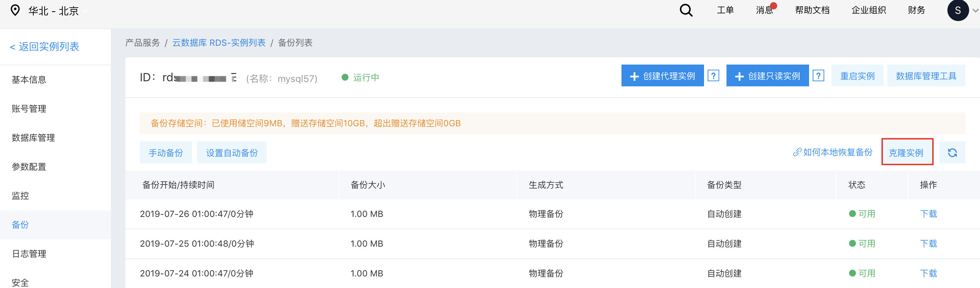
Task: Click 2019-07-25 01:00:48/0分钟 cell
Action: click(x=197, y=243)
